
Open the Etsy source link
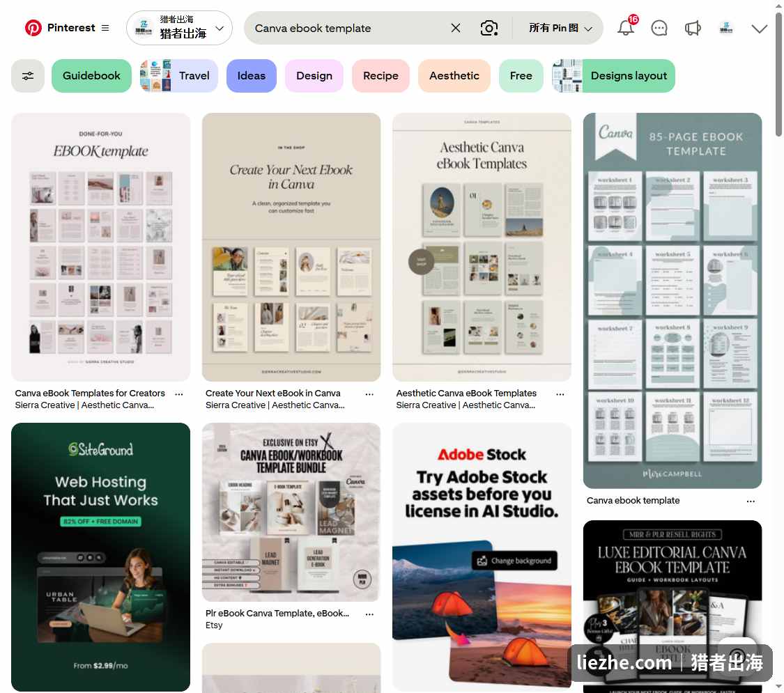[x=214, y=625]
